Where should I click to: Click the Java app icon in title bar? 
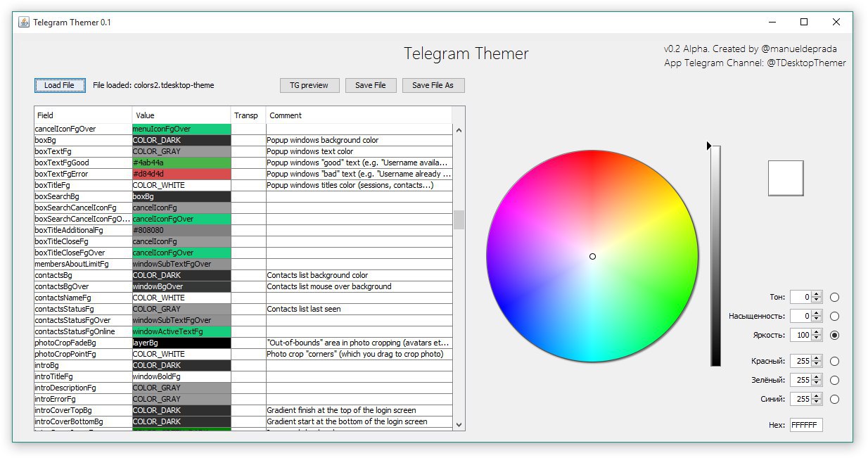click(24, 22)
